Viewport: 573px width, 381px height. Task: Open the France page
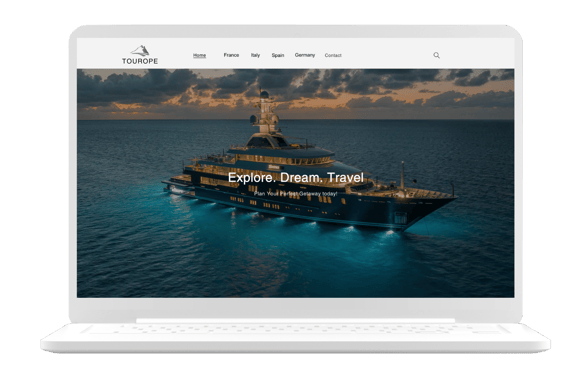click(231, 55)
